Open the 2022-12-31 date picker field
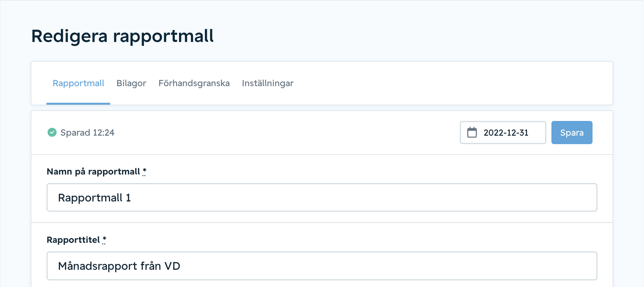Image resolution: width=644 pixels, height=287 pixels. point(503,133)
